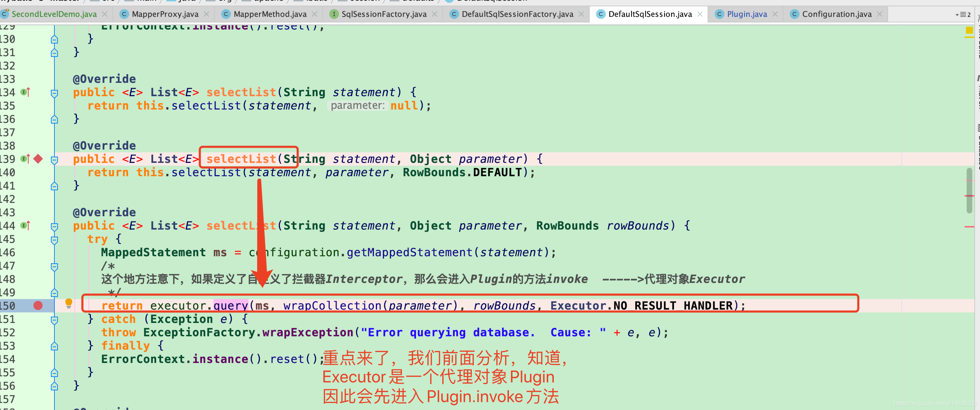980x410 pixels.
Task: Collapse the block comment at line 147
Action: pos(54,267)
